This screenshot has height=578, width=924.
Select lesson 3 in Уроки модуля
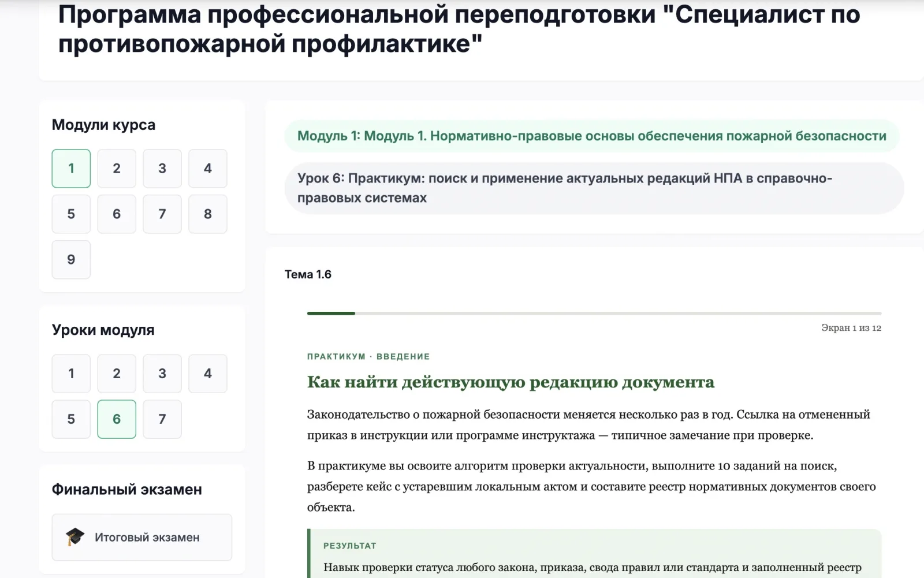click(x=162, y=374)
